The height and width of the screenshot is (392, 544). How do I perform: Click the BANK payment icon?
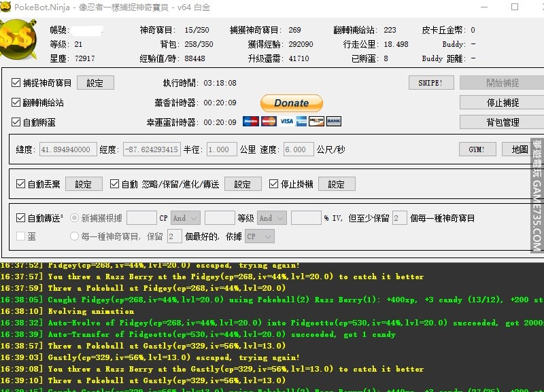[x=334, y=122]
